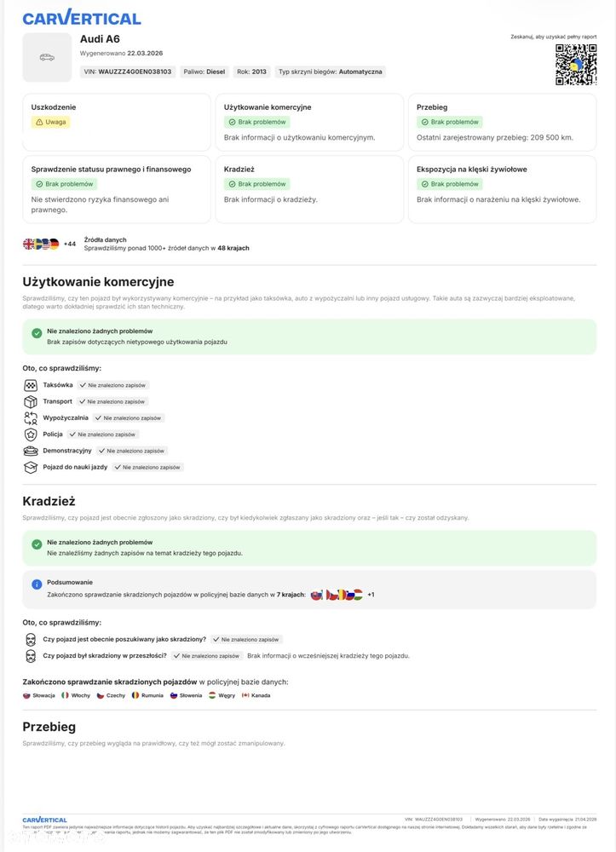Click the Transport box icon
Viewport: 616px width, 852px height.
31,401
